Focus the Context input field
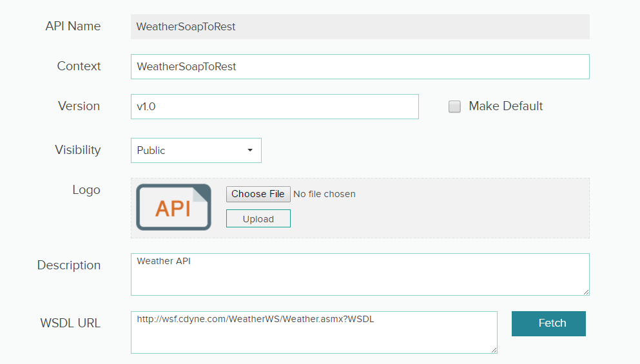640x364 pixels. (x=360, y=66)
